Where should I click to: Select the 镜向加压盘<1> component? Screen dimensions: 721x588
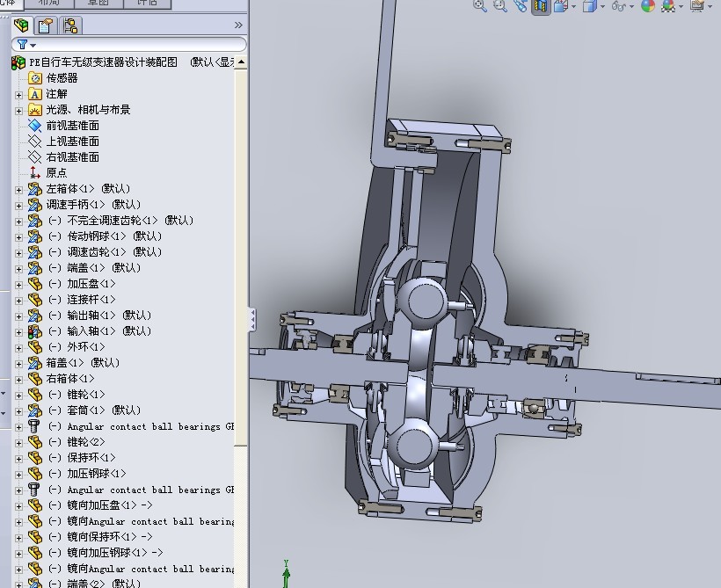pyautogui.click(x=102, y=505)
